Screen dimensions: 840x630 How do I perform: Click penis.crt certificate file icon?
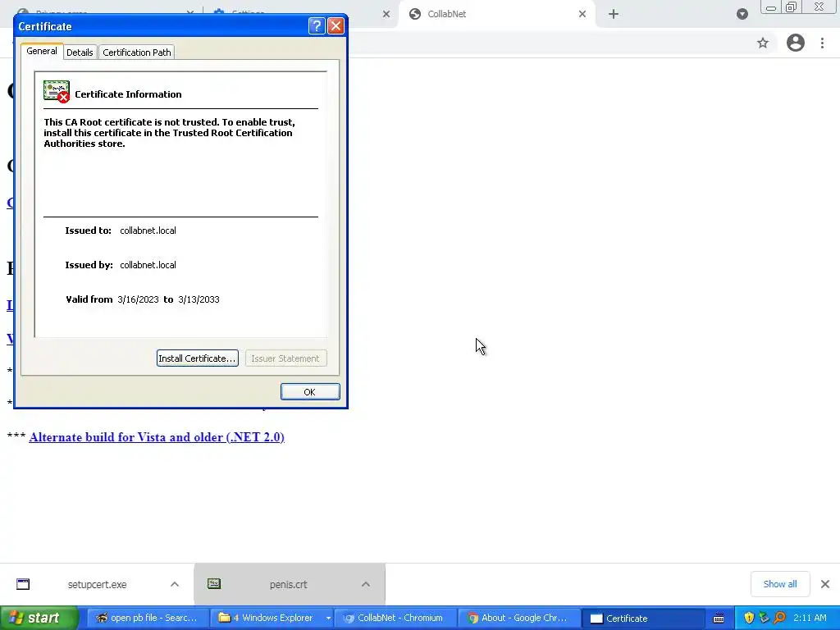(214, 584)
